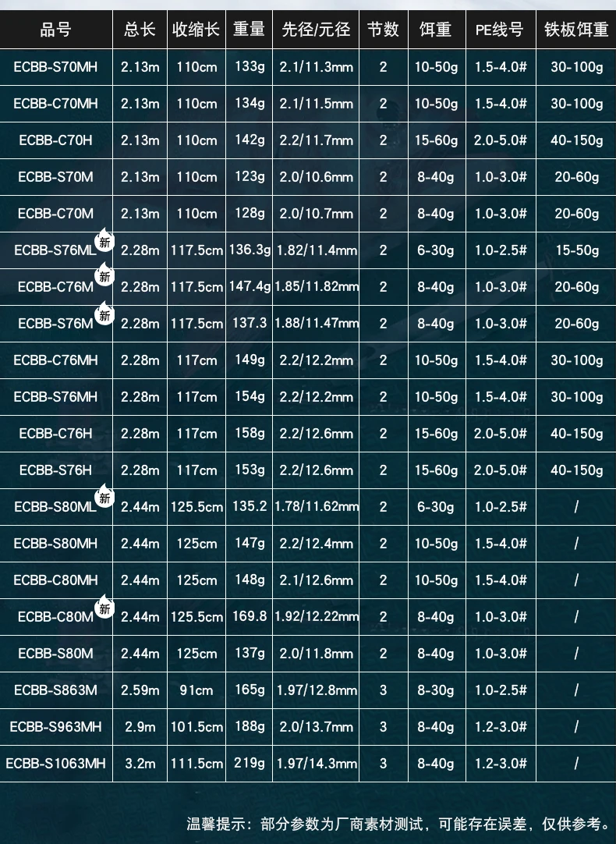The height and width of the screenshot is (844, 616).
Task: Click the 新 badge beside ECBB-S76M
Action: coord(105,314)
